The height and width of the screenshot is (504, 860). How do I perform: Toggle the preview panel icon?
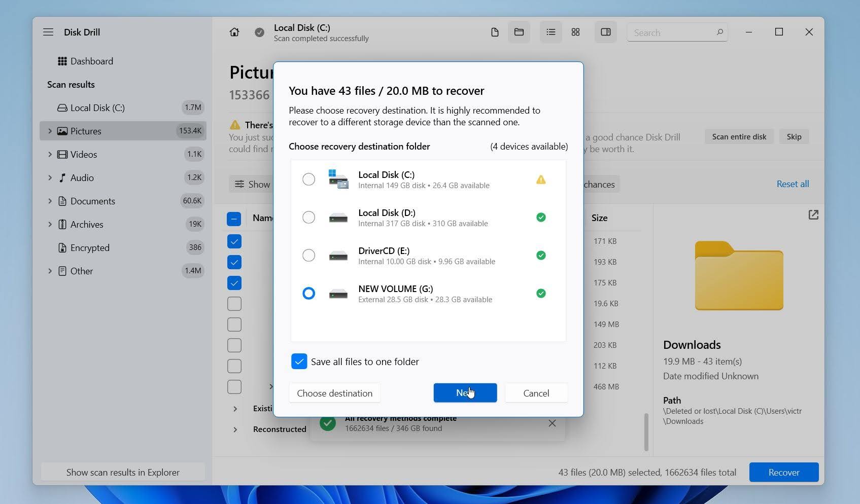(606, 32)
